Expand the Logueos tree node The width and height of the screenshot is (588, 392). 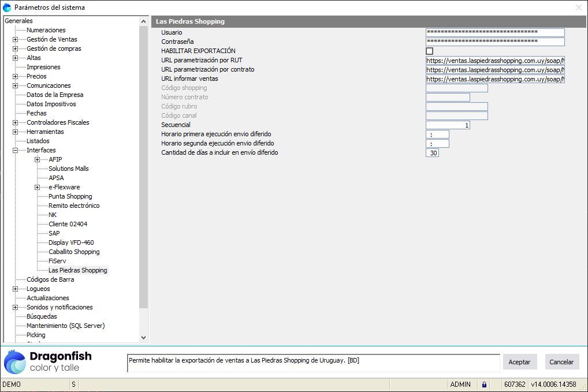pyautogui.click(x=16, y=289)
